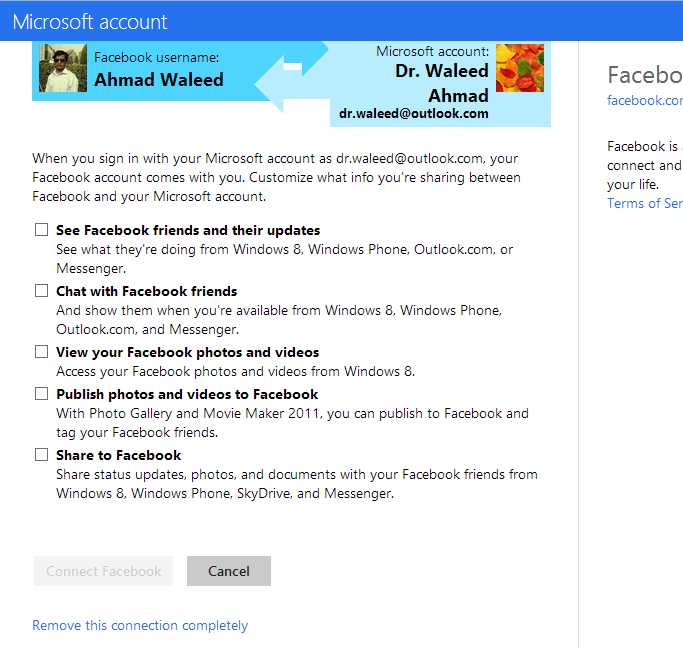Image resolution: width=683 pixels, height=664 pixels.
Task: Click the Cancel button
Action: click(x=229, y=571)
